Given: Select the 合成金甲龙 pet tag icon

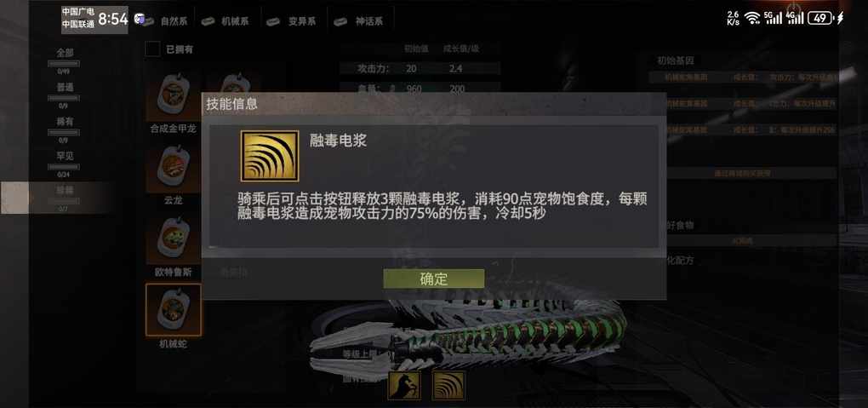Looking at the screenshot, I should pos(174,96).
